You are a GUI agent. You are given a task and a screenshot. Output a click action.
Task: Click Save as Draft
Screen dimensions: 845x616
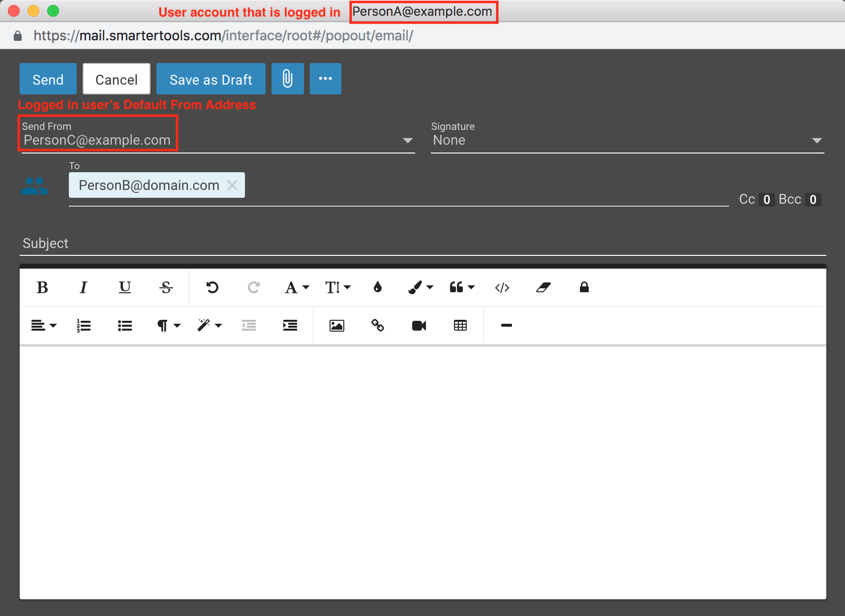[x=211, y=79]
